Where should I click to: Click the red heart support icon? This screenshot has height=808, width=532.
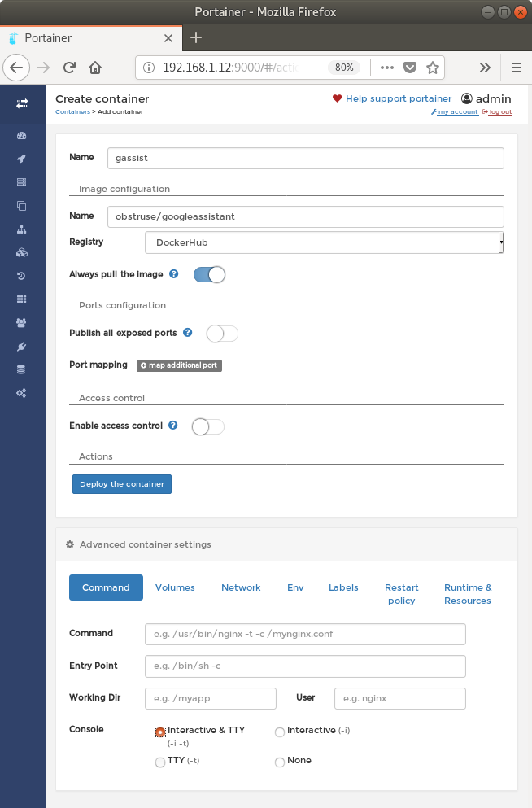(337, 98)
